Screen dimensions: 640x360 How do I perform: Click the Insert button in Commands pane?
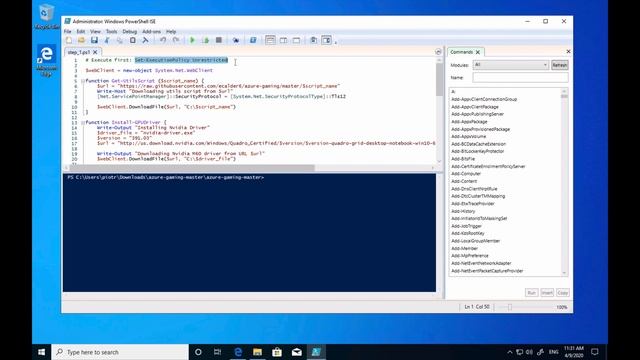click(x=547, y=293)
